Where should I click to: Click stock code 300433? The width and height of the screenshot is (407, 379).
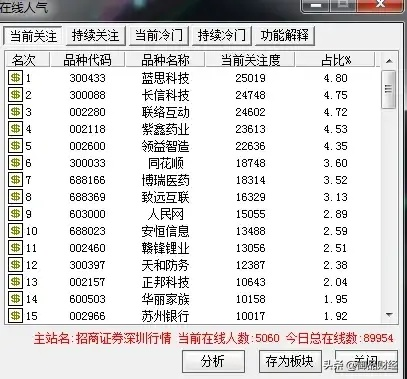pyautogui.click(x=87, y=78)
